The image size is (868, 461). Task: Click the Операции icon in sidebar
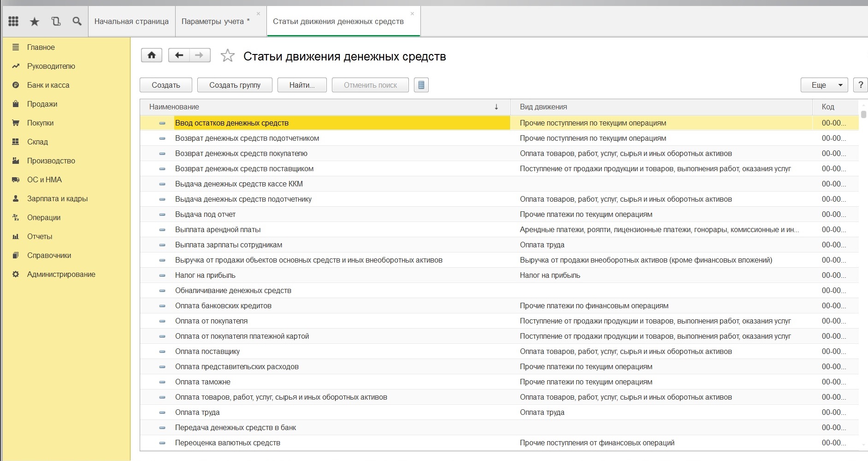16,217
